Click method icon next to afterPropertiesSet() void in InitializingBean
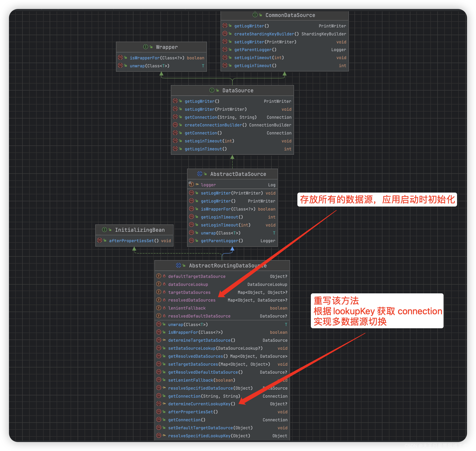This screenshot has height=451, width=476. point(100,240)
